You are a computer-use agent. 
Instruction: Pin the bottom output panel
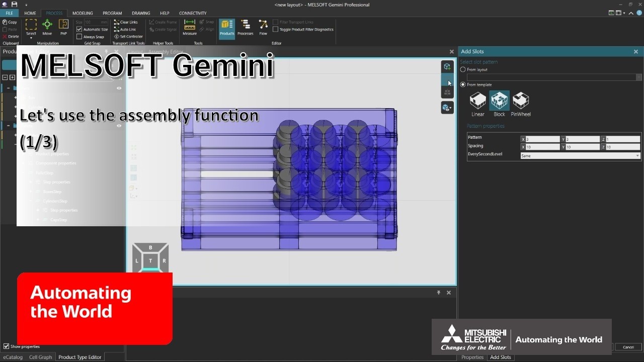click(438, 292)
